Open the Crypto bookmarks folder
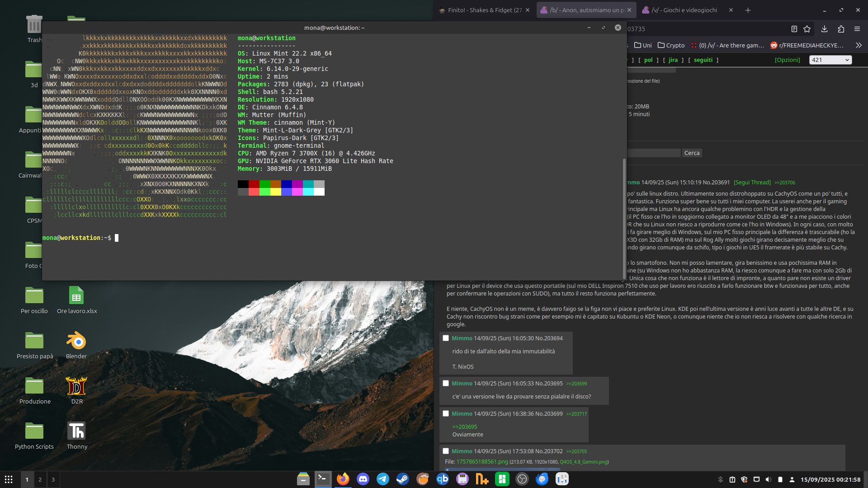This screenshot has height=488, width=868. pos(671,45)
